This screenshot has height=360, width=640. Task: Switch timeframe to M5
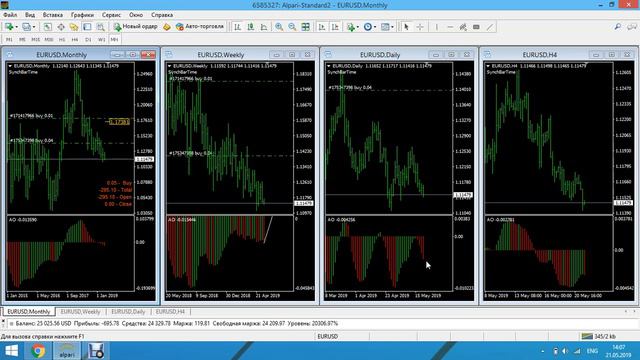pos(22,40)
